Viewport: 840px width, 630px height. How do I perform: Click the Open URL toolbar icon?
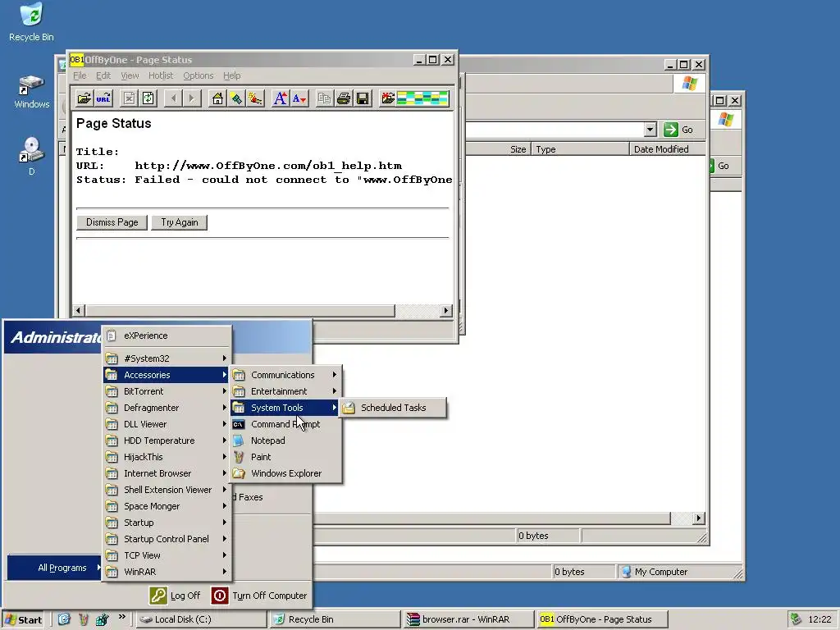(103, 98)
